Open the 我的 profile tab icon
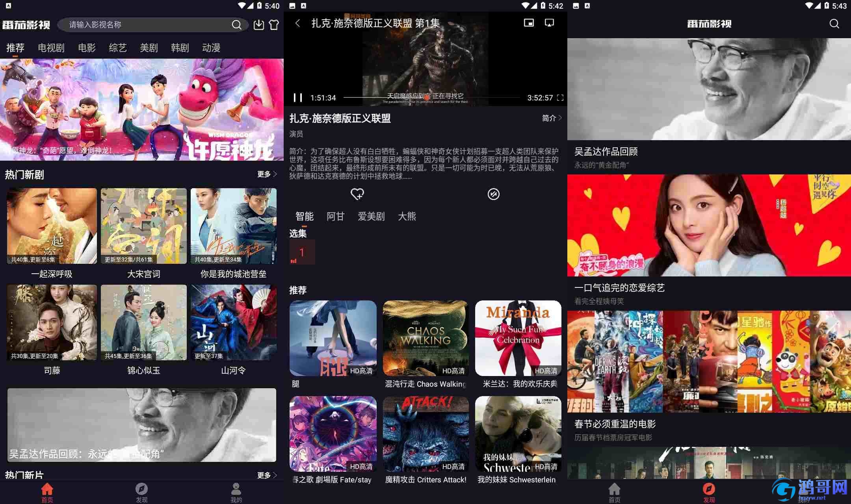Viewport: 851px width, 504px height. pyautogui.click(x=236, y=492)
